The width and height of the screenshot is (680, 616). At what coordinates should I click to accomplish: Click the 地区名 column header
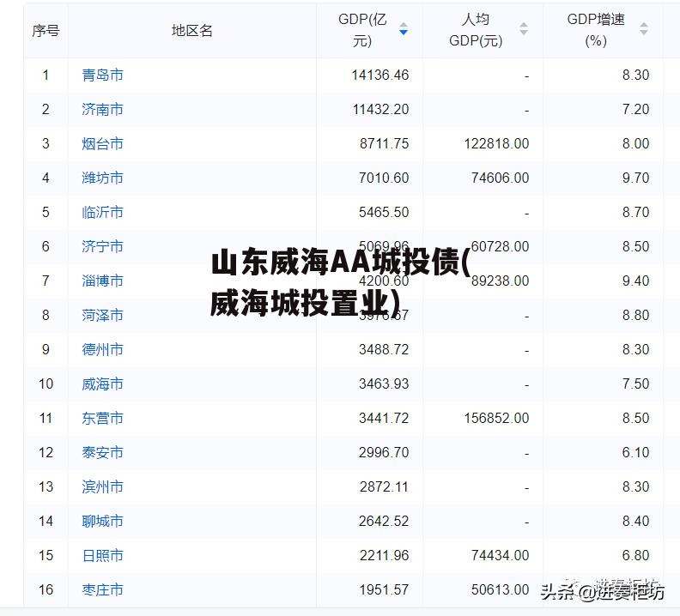pyautogui.click(x=191, y=30)
